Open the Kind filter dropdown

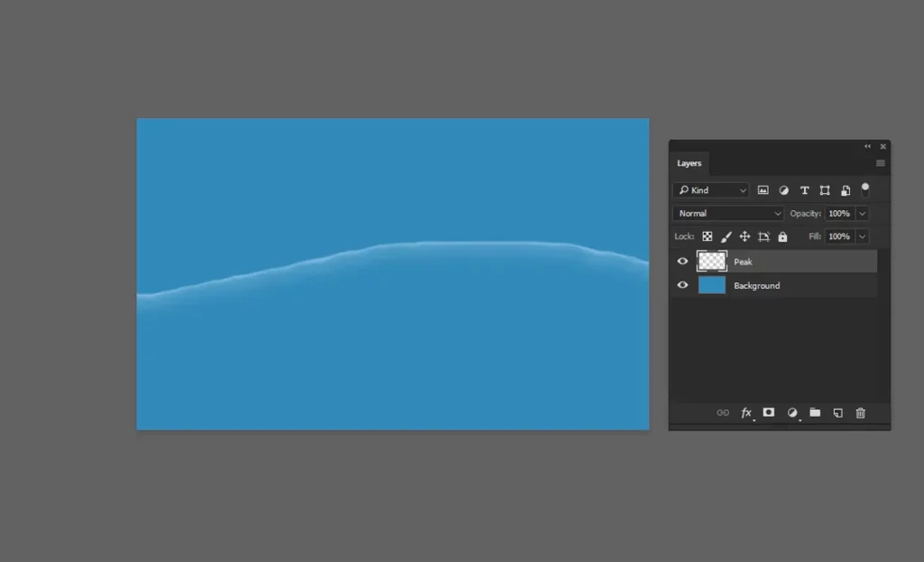[712, 190]
